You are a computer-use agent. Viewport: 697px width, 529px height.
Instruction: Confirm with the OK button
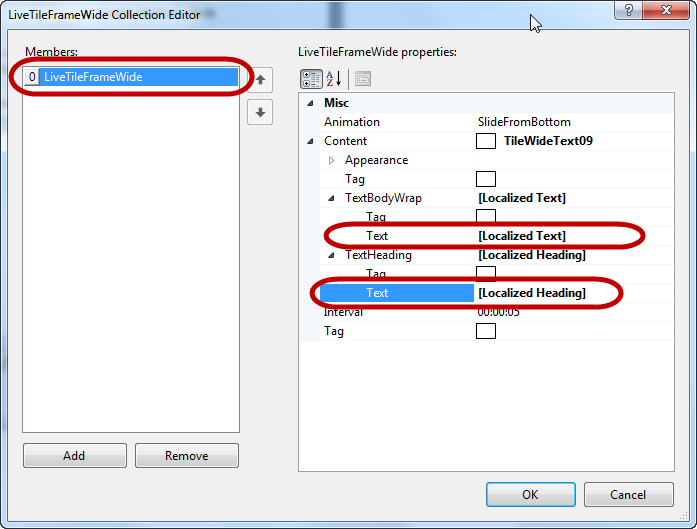[x=530, y=494]
